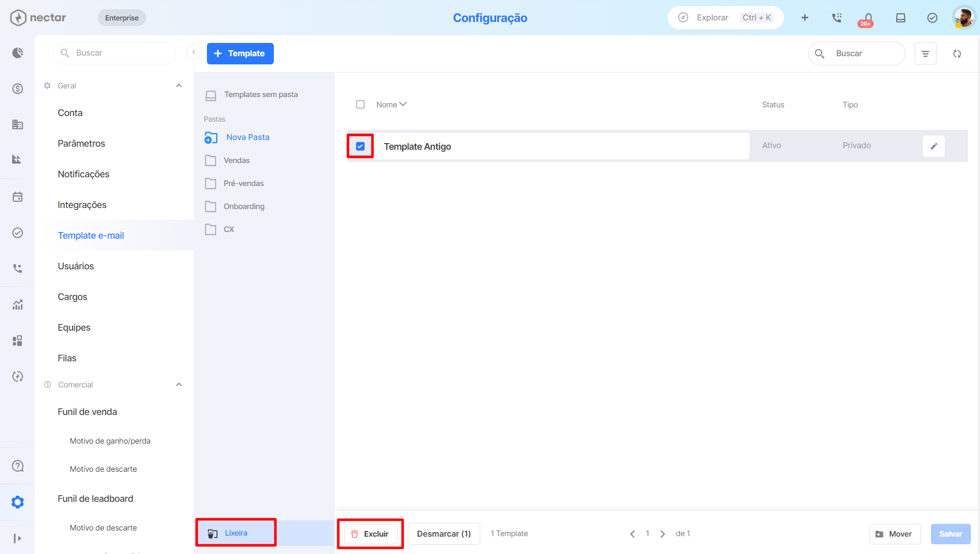Viewport: 980px width, 554px height.
Task: Collapse the settings menu with chevron button
Action: coord(194,52)
